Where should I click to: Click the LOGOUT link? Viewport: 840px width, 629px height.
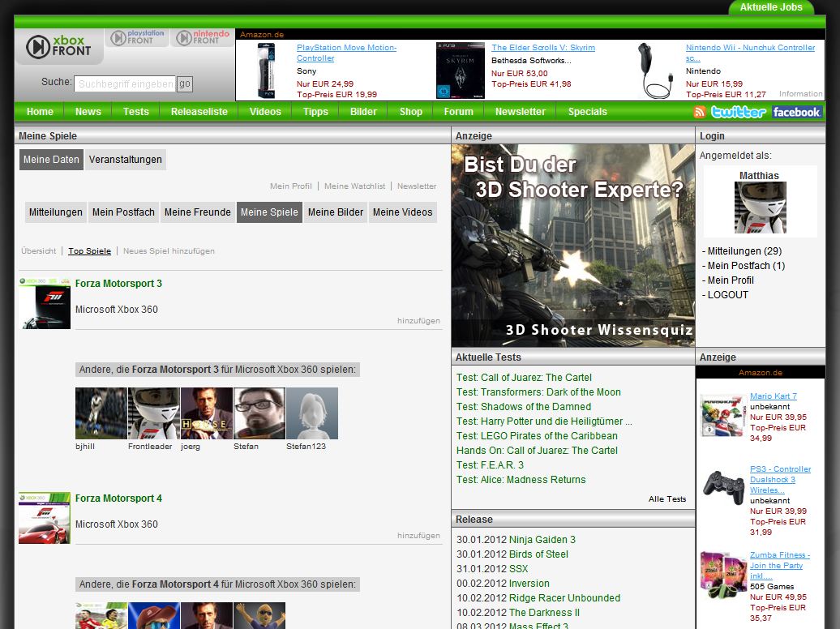727,295
